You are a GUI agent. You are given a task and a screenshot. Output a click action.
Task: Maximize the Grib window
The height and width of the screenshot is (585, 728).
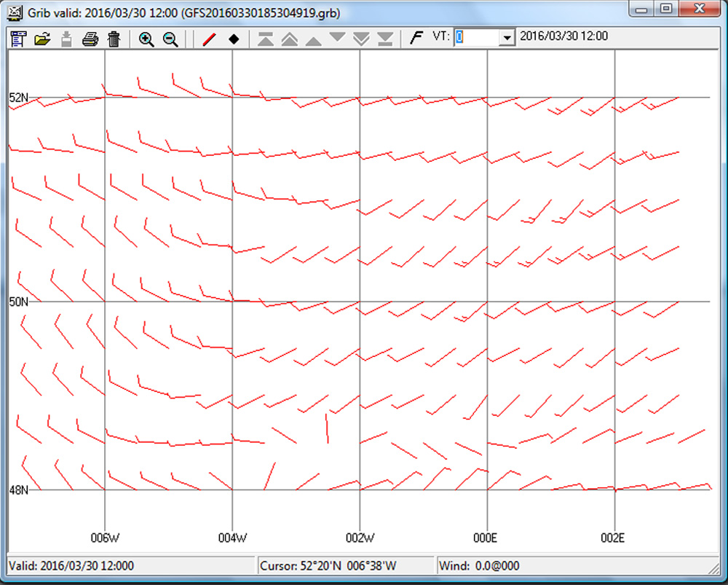[x=665, y=10]
